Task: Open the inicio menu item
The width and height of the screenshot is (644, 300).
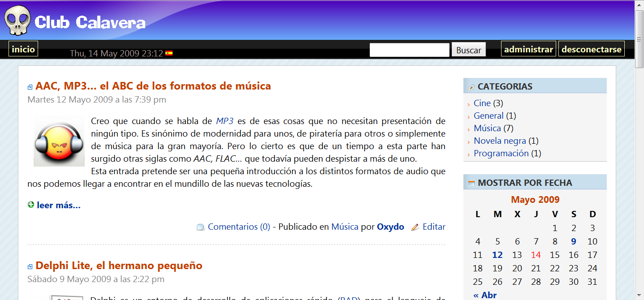Action: point(23,49)
